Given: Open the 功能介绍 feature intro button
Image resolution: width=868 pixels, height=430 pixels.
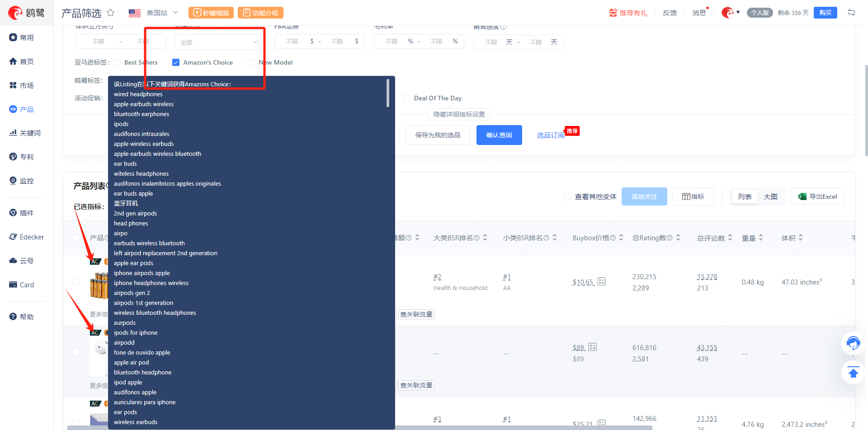Looking at the screenshot, I should pos(260,13).
